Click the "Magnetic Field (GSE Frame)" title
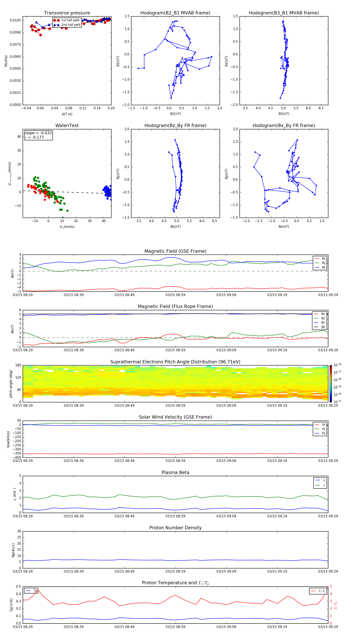Screen dimensions: 351x644 point(175,251)
